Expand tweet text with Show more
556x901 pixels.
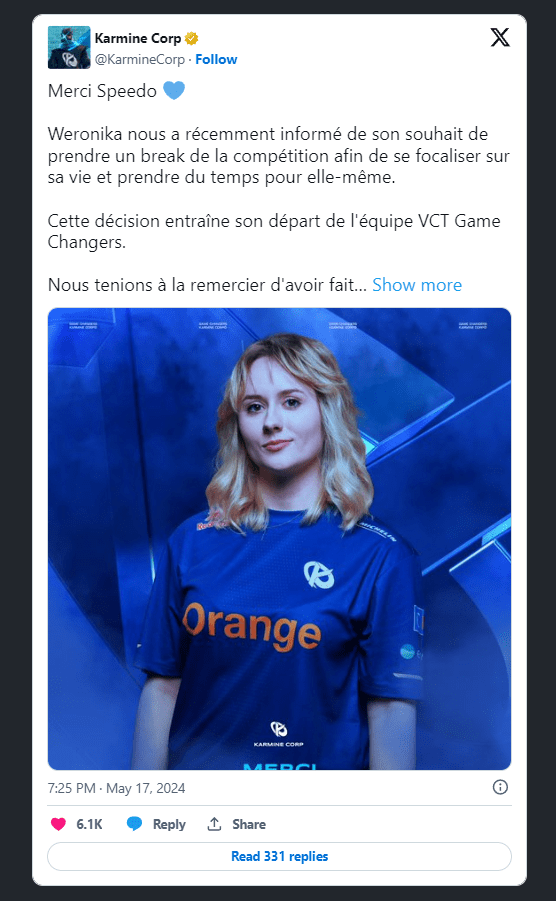(x=417, y=285)
